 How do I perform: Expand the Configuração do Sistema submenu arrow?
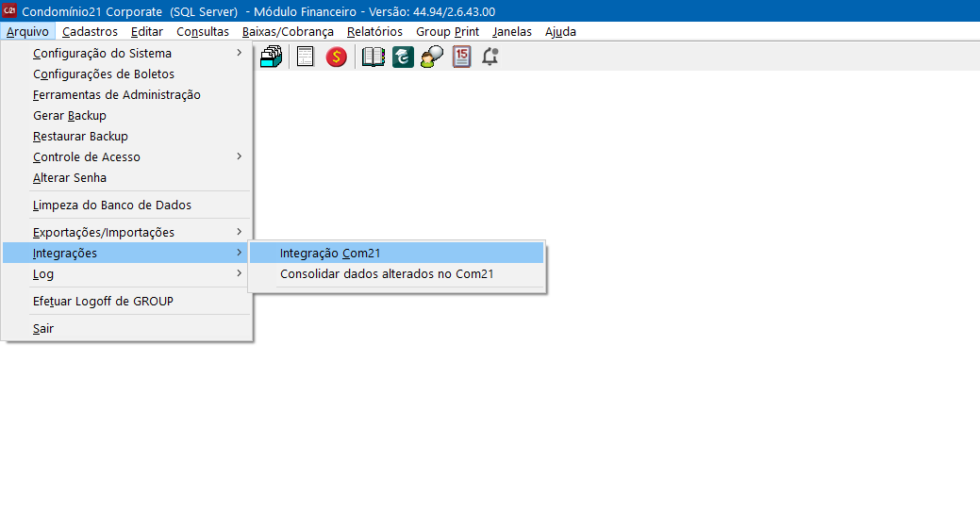(239, 53)
